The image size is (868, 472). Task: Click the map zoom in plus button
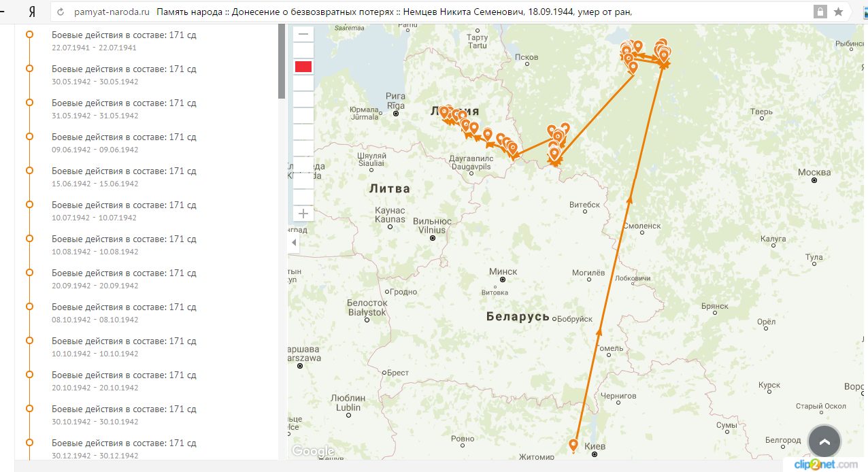[303, 214]
